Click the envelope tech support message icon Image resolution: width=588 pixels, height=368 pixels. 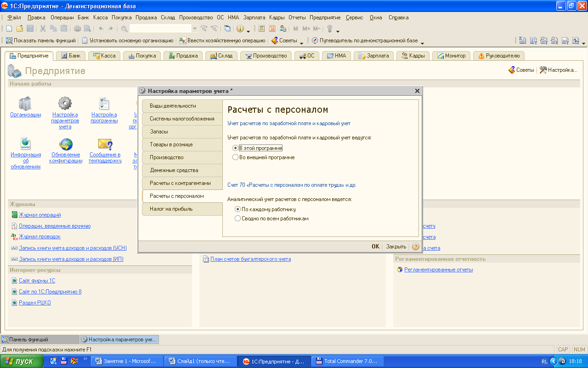(x=105, y=144)
